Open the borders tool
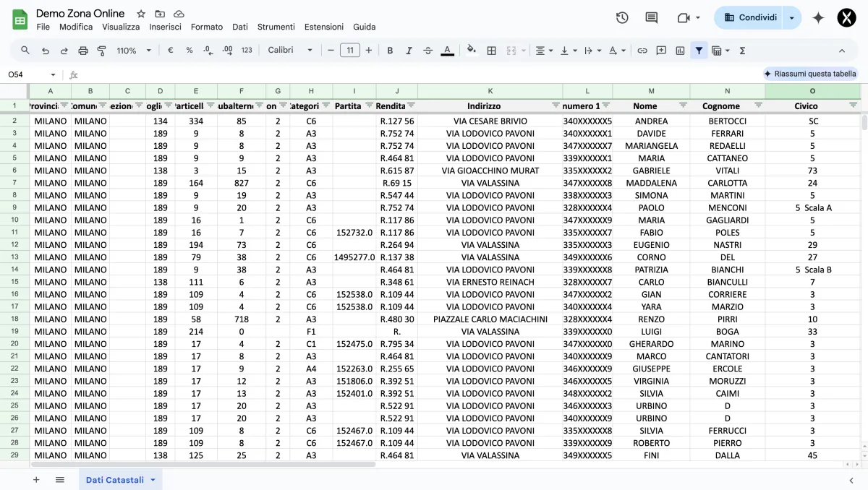Screen dimensions: 868x490 pyautogui.click(x=492, y=51)
